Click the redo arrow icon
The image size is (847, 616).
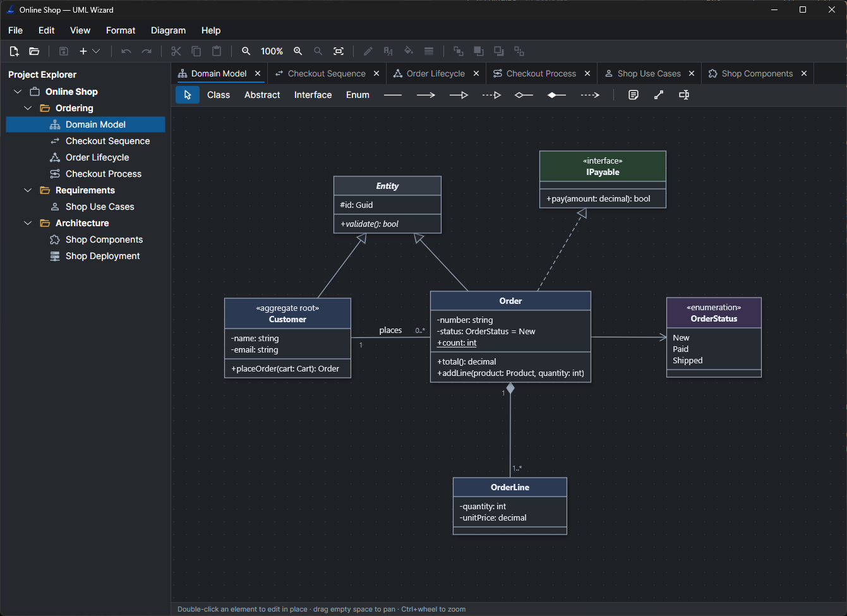(x=147, y=51)
